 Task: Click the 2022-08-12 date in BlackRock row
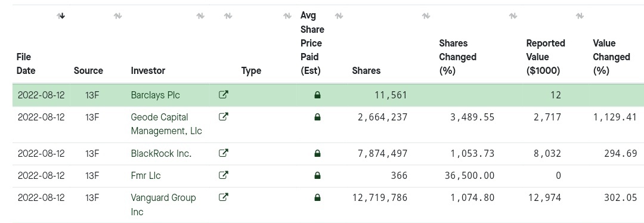point(41,154)
